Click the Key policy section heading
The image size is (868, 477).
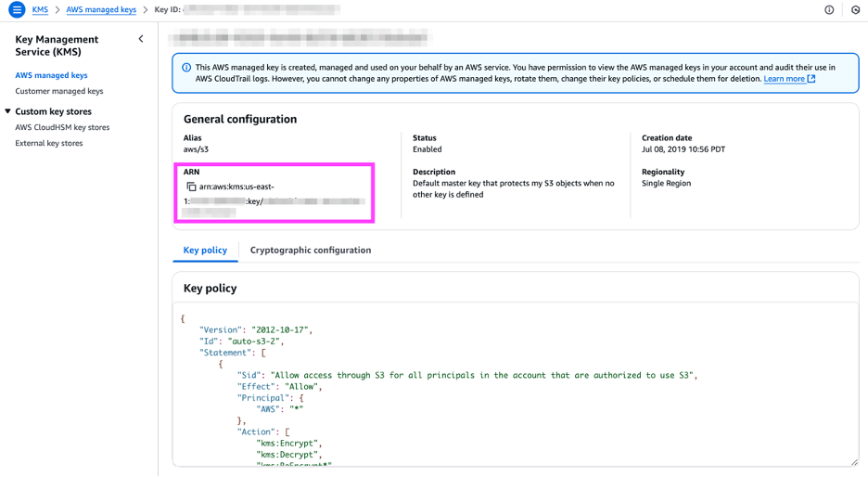tap(210, 288)
